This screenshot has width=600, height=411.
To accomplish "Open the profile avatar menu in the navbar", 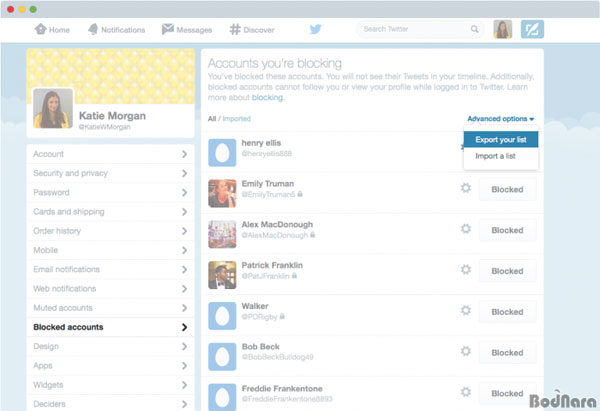I will 502,29.
